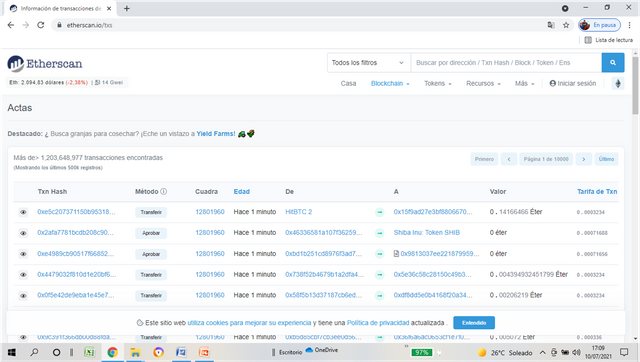Toggle eye preview for 0x2afa7781bcdb208c90 row
Image resolution: width=640 pixels, height=362 pixels.
coord(23,233)
